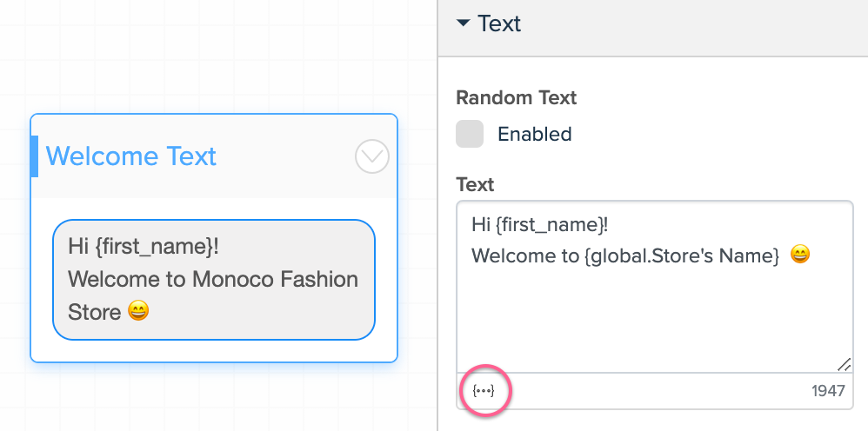868x431 pixels.
Task: Click the Welcome Text node title
Action: pyautogui.click(x=130, y=156)
